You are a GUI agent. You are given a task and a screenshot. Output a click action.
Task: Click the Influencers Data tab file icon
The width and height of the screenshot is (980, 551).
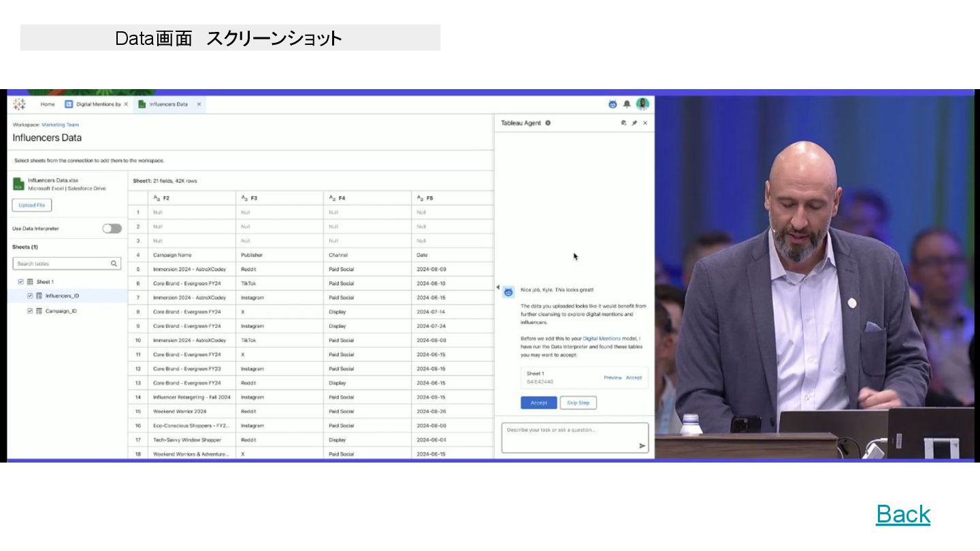pos(142,104)
